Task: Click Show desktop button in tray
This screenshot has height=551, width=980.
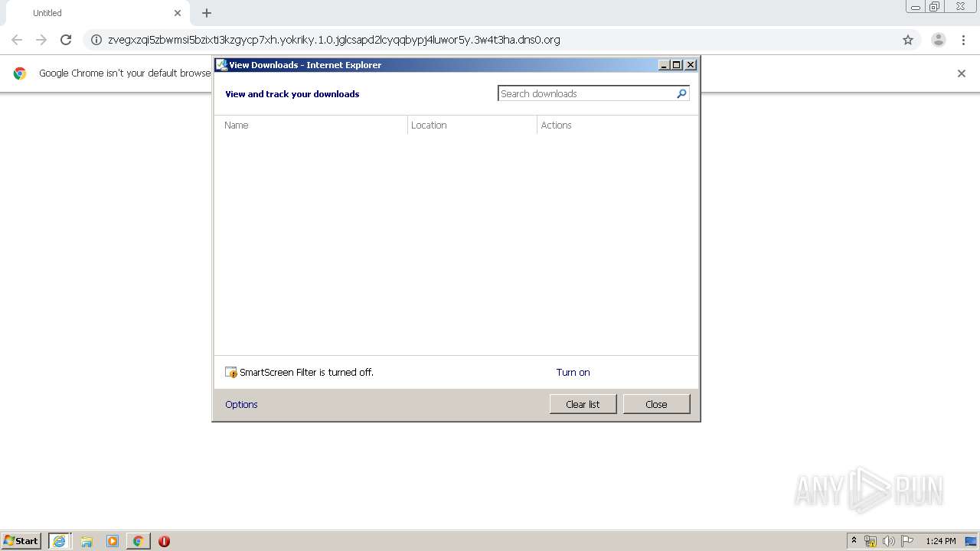Action: 971,541
